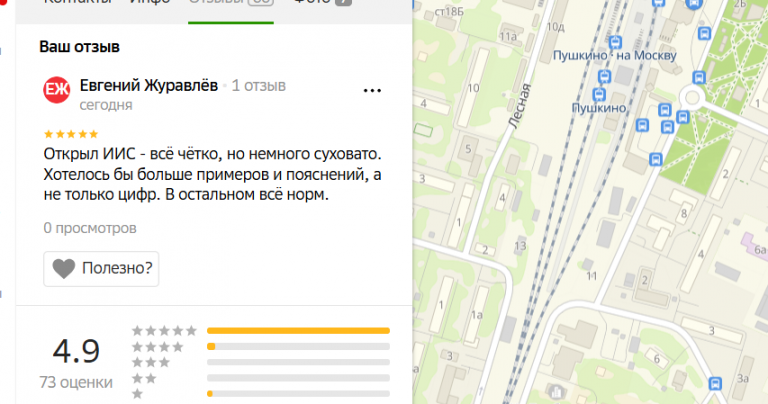Click the four-star rating distribution bar
This screenshot has height=404, width=768.
click(298, 347)
